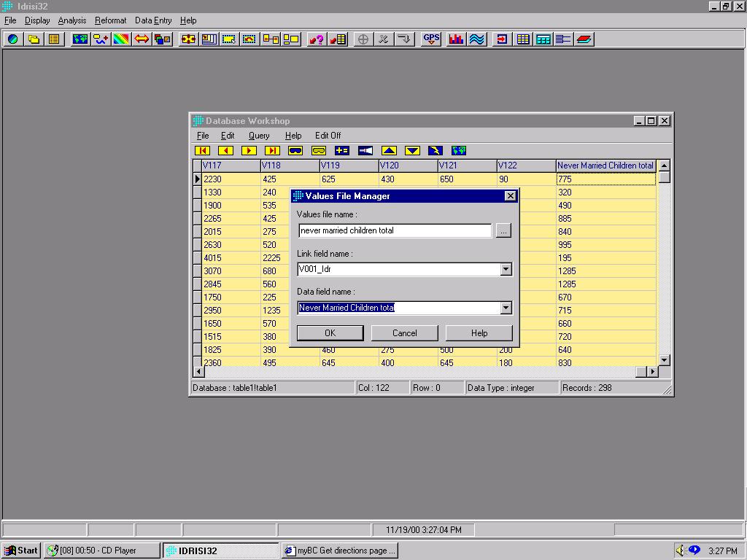Click the Start button on taskbar

pyautogui.click(x=21, y=551)
